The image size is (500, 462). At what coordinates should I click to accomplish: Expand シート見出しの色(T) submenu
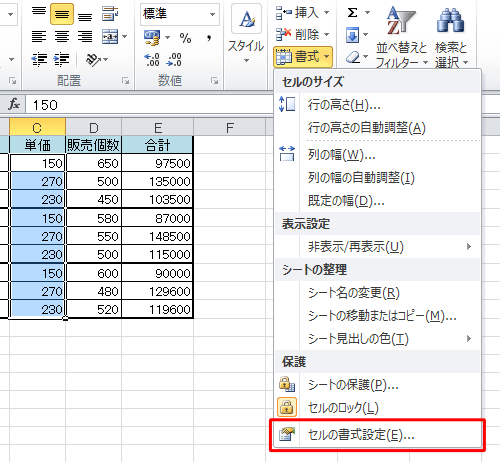point(378,339)
